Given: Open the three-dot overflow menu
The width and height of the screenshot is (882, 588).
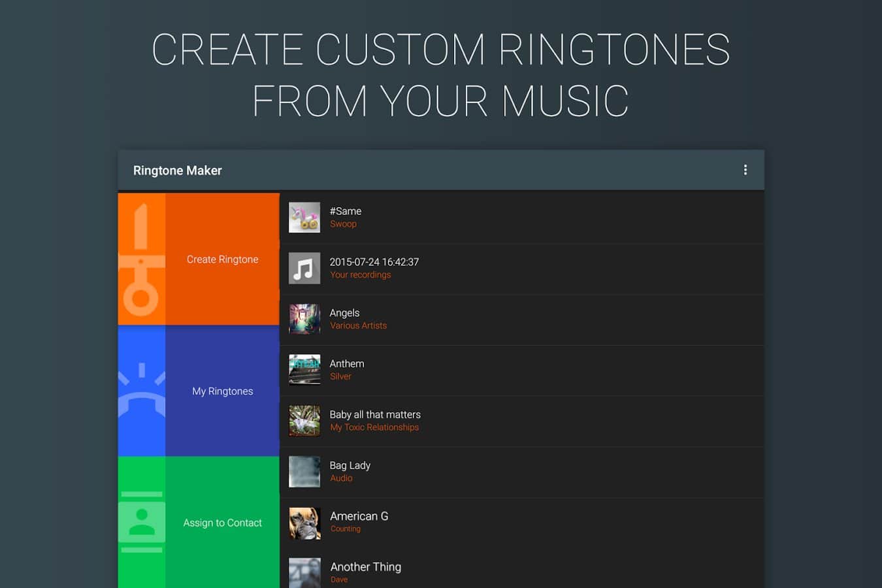Looking at the screenshot, I should pos(745,170).
